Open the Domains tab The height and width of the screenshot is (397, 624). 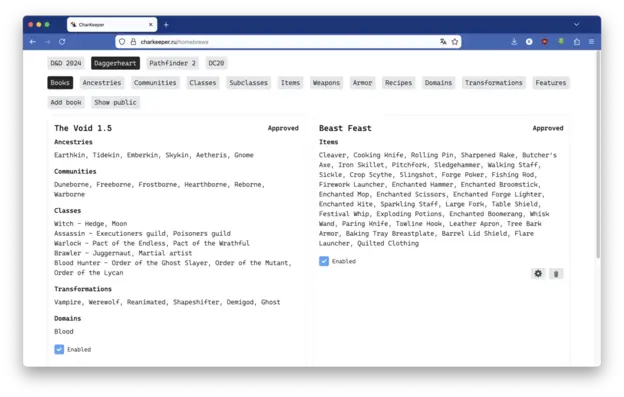click(x=439, y=83)
